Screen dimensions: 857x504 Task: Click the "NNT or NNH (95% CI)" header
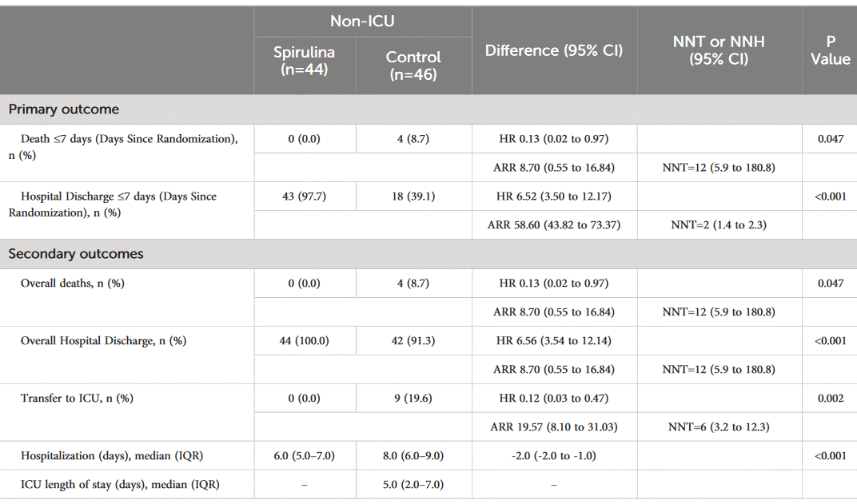719,50
